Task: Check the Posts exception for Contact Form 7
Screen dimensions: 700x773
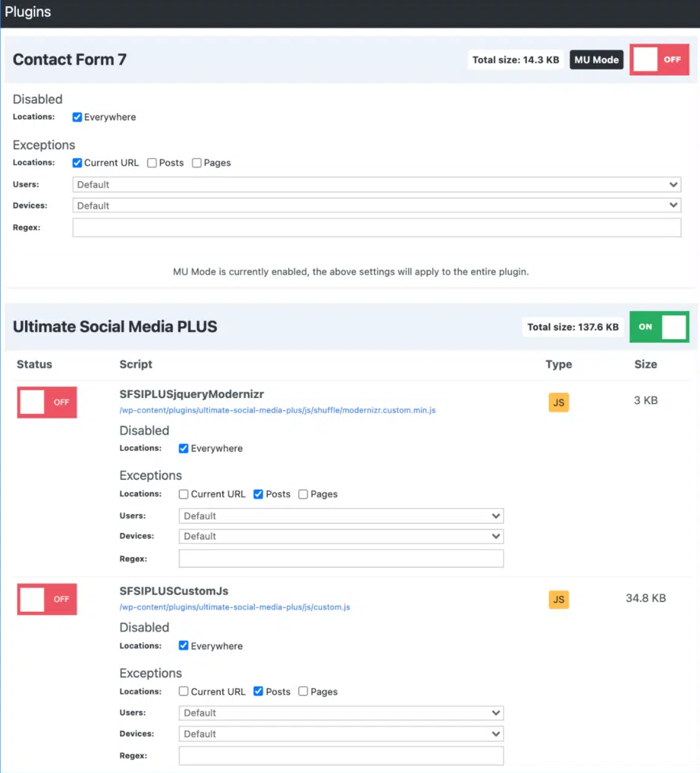Action: 153,163
